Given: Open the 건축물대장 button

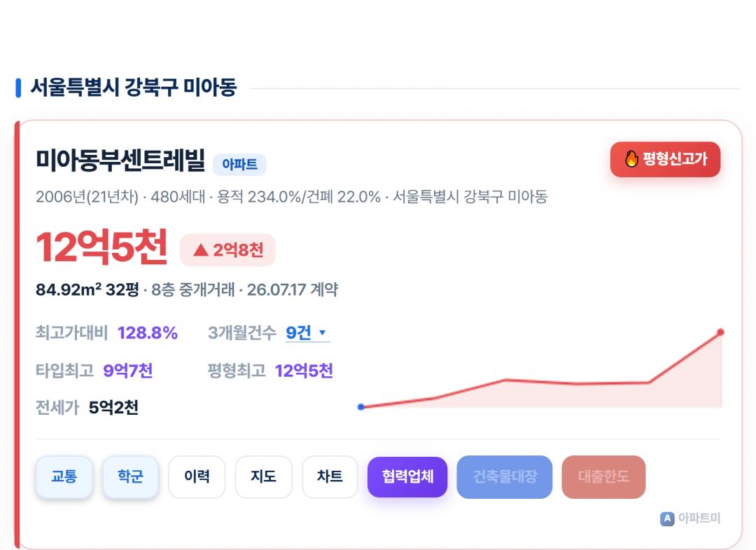Looking at the screenshot, I should click(504, 476).
